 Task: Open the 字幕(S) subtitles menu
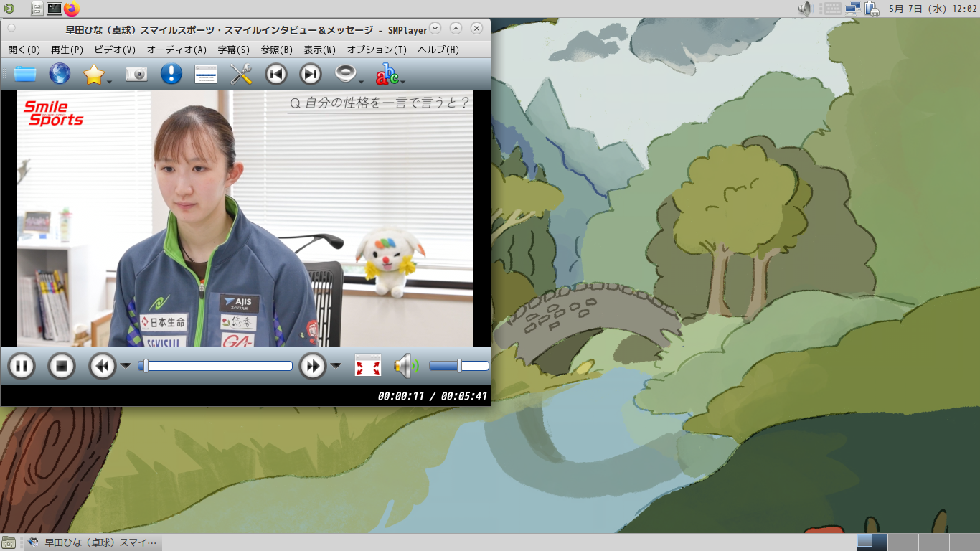coord(233,50)
